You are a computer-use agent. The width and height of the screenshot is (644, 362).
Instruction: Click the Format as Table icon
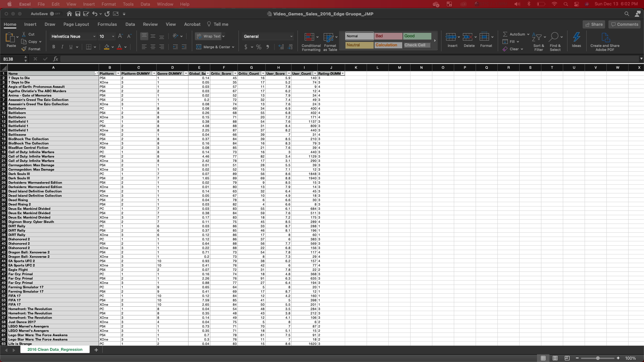(328, 37)
